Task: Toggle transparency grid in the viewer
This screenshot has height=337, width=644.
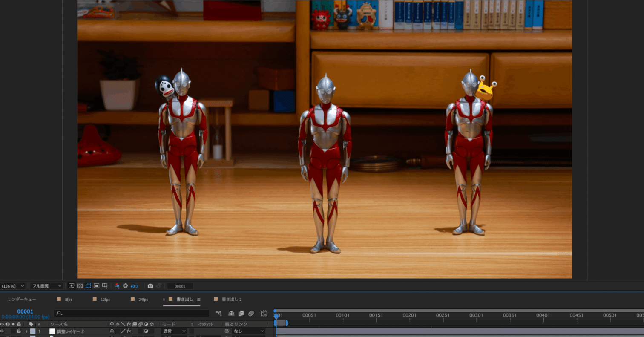Action: pos(80,285)
